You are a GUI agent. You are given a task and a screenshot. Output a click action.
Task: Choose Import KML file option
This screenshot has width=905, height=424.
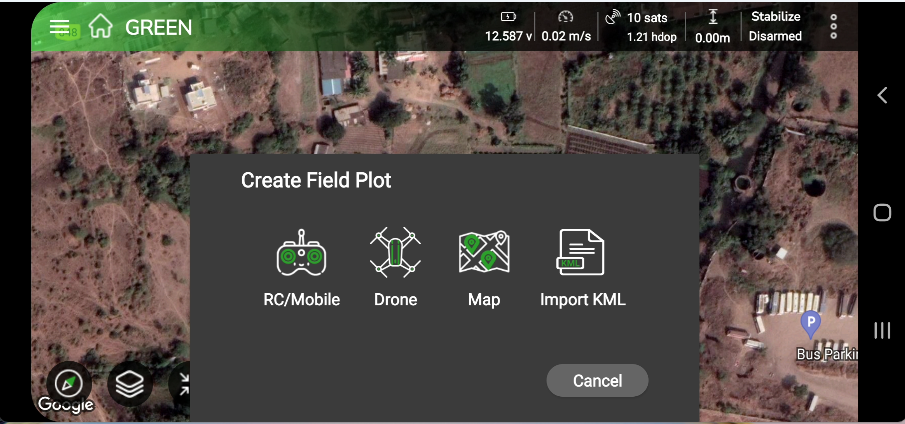(582, 266)
